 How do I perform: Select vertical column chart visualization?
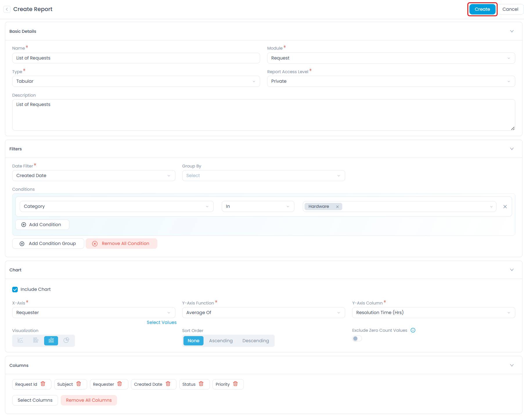[x=51, y=340]
